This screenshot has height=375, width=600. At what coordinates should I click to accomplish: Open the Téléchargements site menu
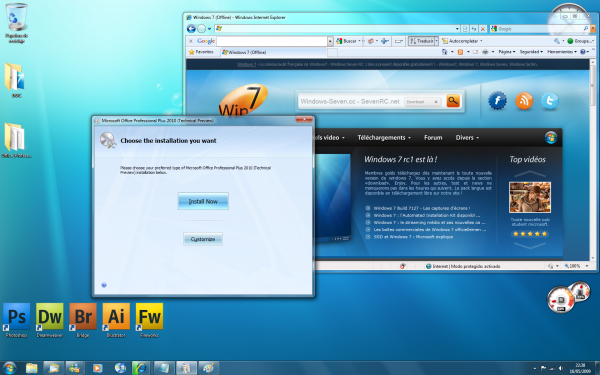click(x=384, y=138)
